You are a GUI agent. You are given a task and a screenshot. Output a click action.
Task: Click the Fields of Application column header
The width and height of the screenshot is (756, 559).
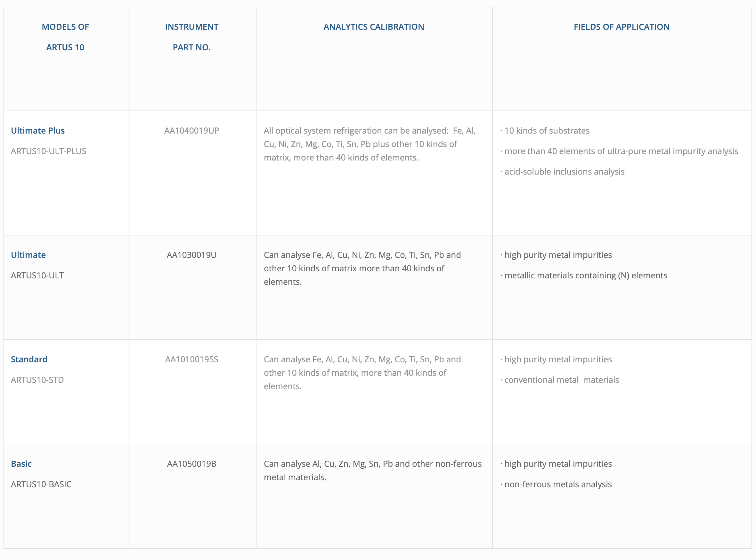point(622,27)
